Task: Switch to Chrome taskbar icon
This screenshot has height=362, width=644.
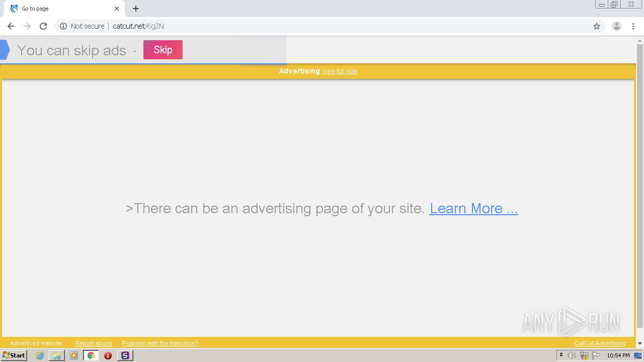Action: pos(91,355)
